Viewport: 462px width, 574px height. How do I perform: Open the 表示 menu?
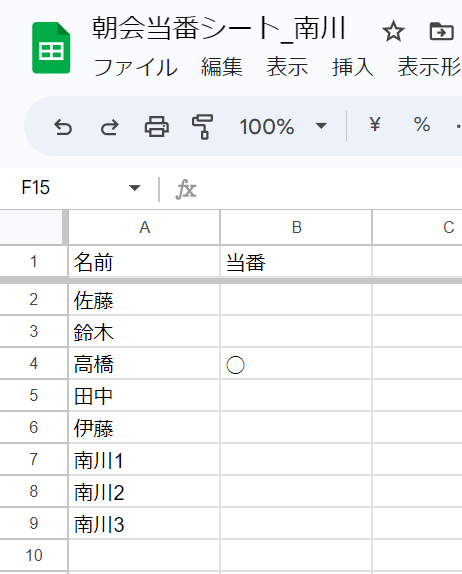(287, 67)
